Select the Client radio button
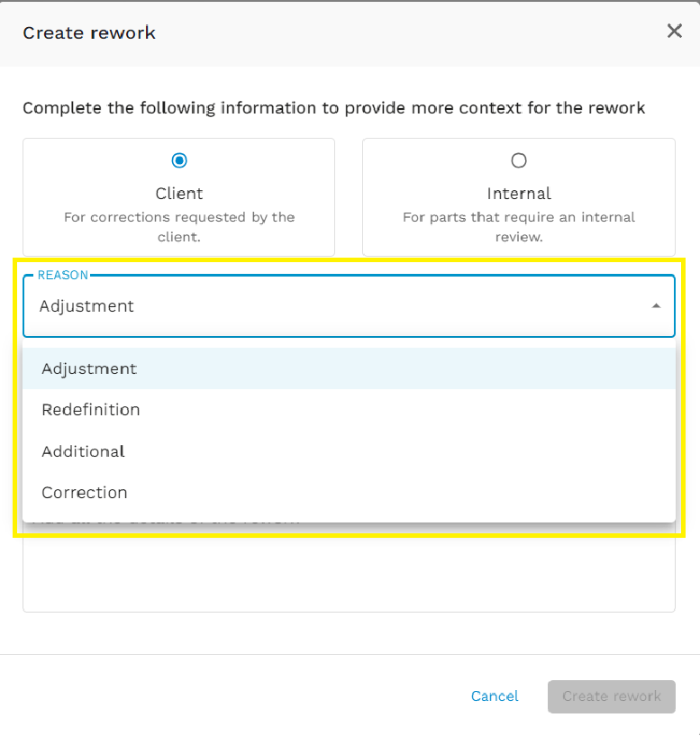The width and height of the screenshot is (700, 736). (x=178, y=159)
